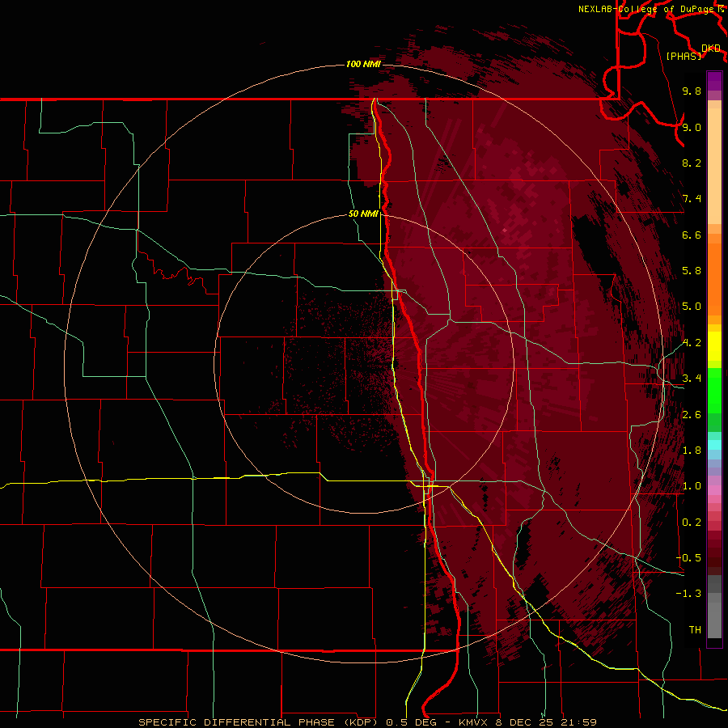This screenshot has height=728, width=728.
Task: Click the 9.0 legend value
Action: point(692,127)
